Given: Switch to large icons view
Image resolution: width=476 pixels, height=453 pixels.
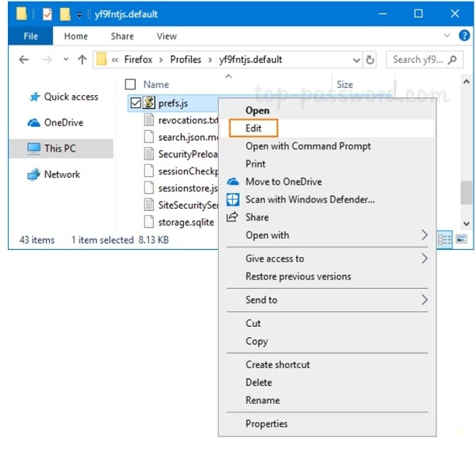Looking at the screenshot, I should tap(461, 239).
